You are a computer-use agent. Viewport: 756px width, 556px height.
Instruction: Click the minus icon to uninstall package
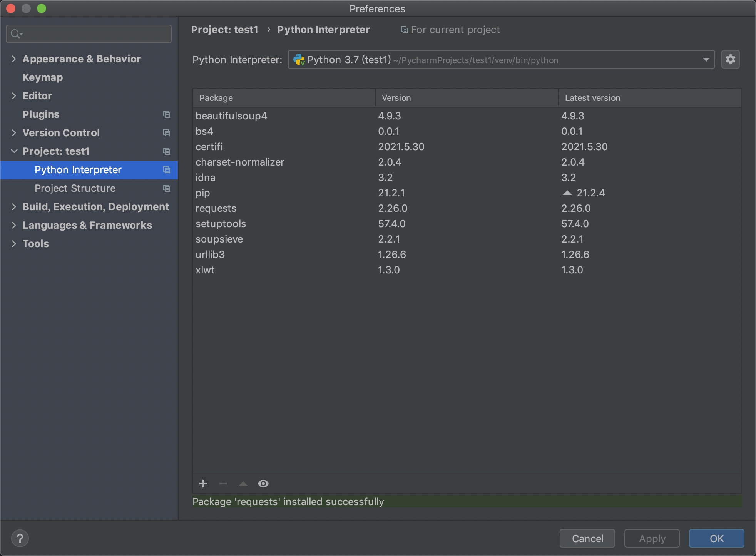(x=223, y=484)
